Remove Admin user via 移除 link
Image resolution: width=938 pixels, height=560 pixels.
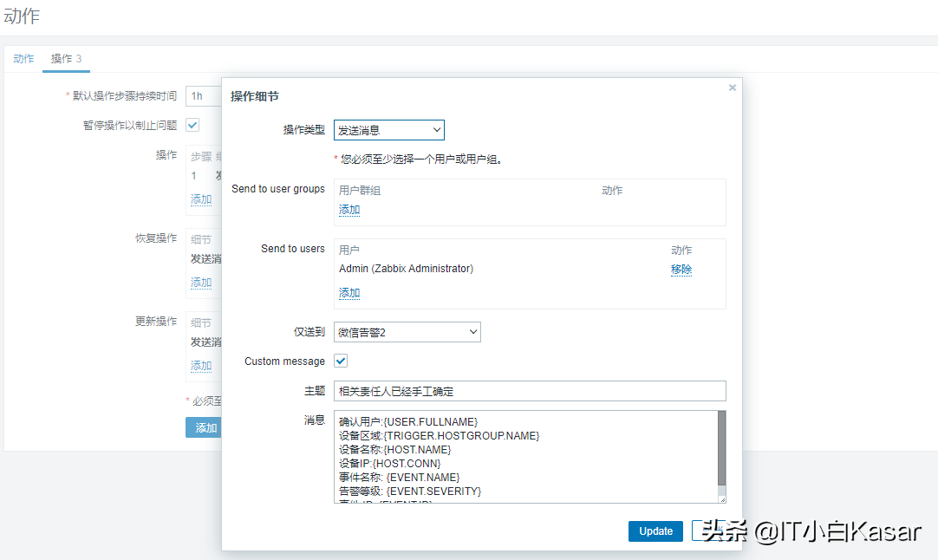(x=681, y=270)
